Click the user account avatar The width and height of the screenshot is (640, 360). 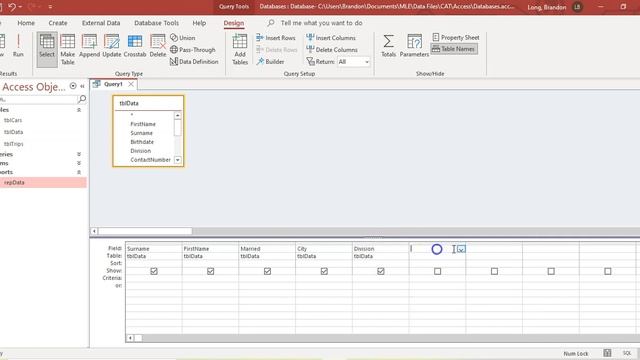(x=577, y=7)
